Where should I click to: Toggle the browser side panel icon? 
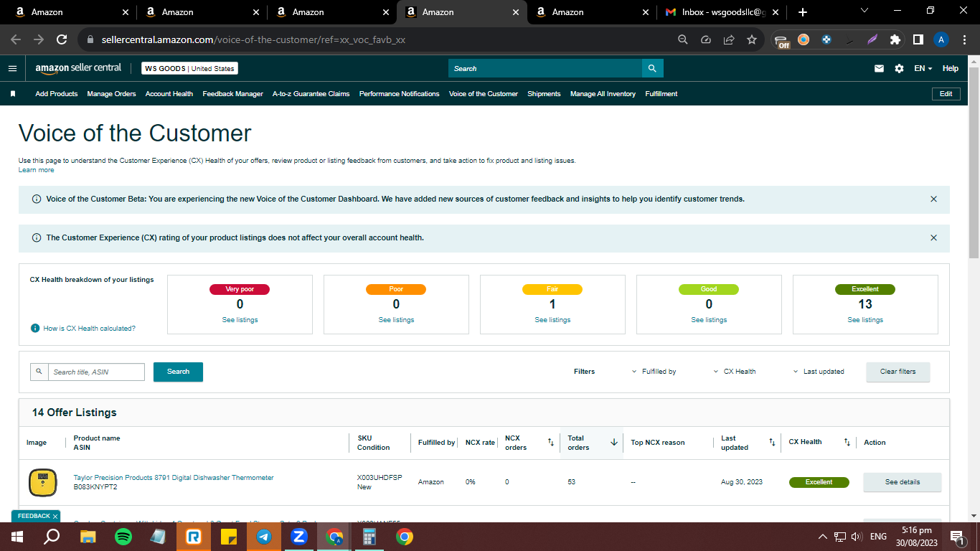click(x=918, y=39)
